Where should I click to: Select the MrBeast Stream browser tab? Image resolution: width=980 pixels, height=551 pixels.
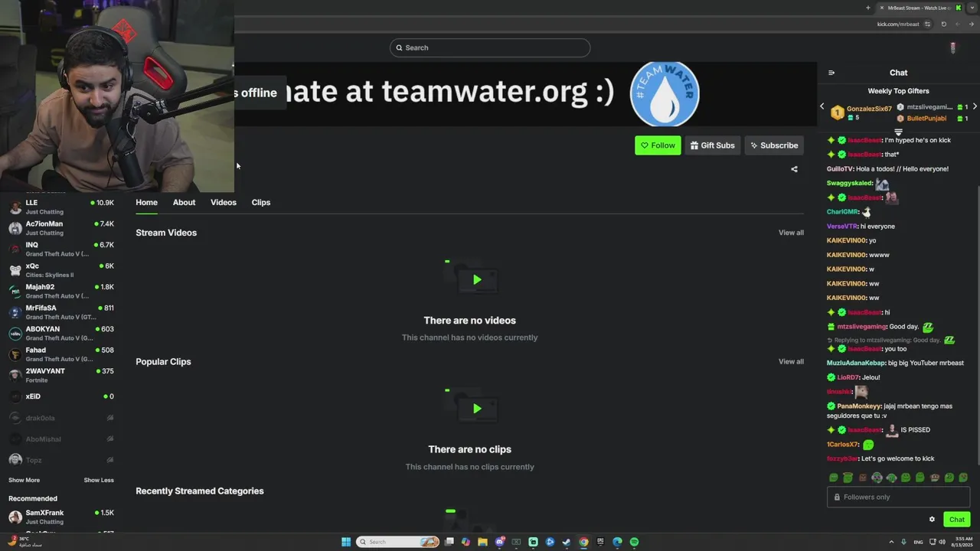(x=918, y=8)
